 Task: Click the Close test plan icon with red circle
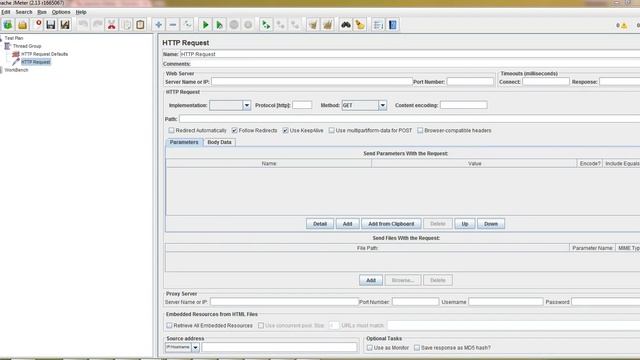point(38,25)
